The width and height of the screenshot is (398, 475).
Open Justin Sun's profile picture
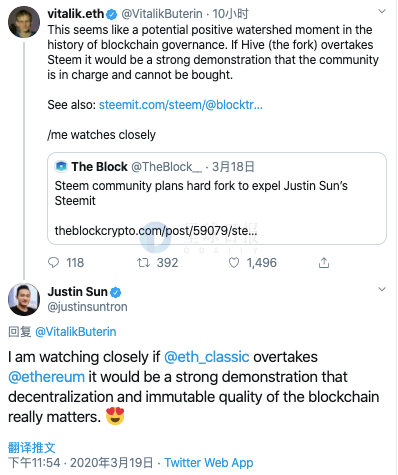pos(24,299)
